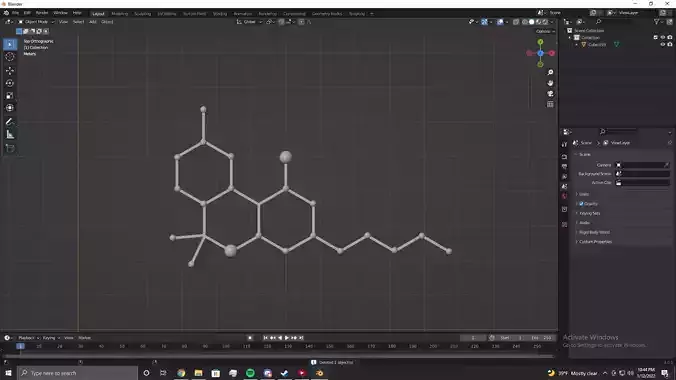
Task: Toggle the Gravity checkbox
Action: click(x=581, y=204)
